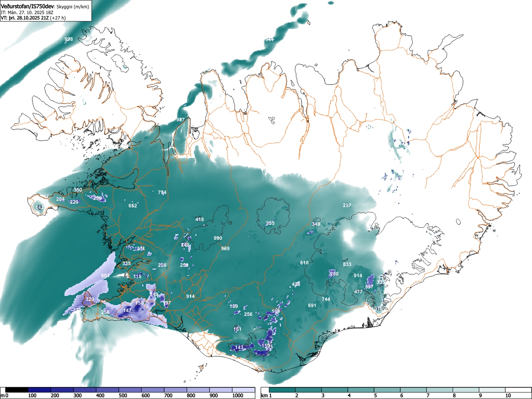Click the visibility value 610 on map
The height and width of the screenshot is (399, 532).
(304, 263)
